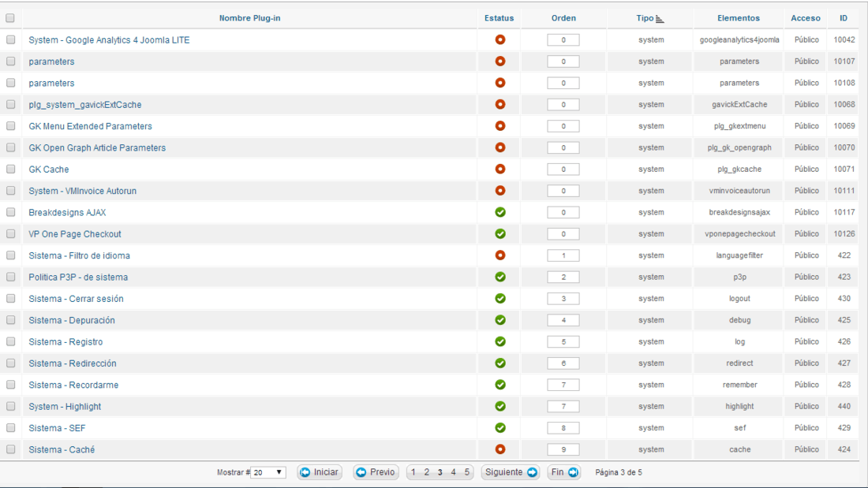The image size is (868, 488).
Task: Tick checkbox next to Breakdesigns AJAX
Action: point(10,212)
